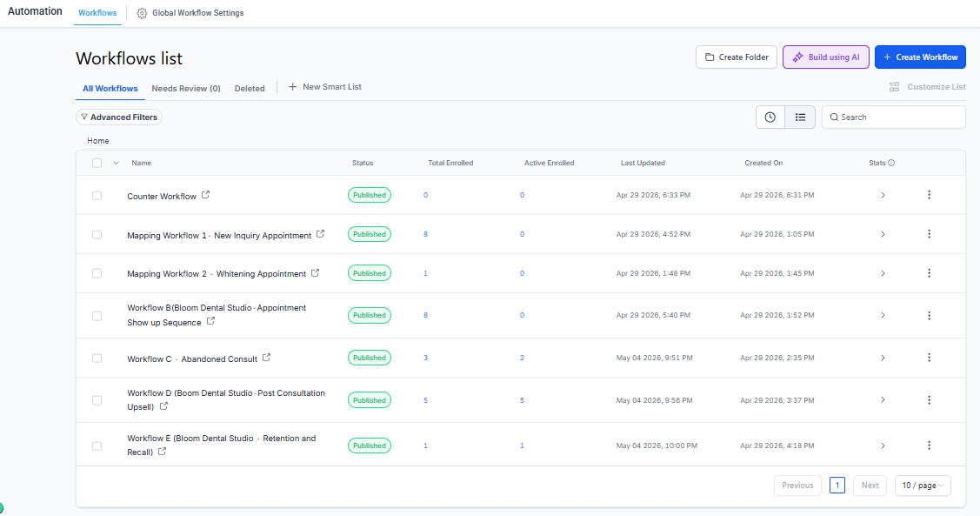Open the 10 / page dropdown

(x=923, y=486)
